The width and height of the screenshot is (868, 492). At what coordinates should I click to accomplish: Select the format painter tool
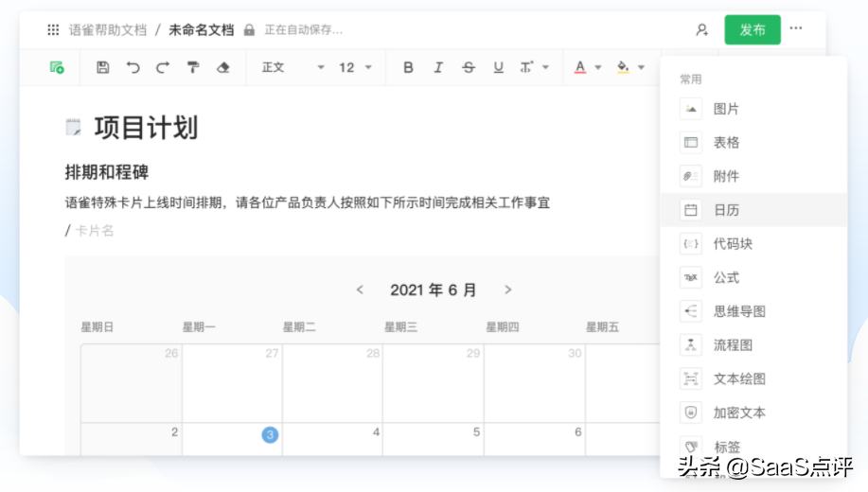(193, 67)
